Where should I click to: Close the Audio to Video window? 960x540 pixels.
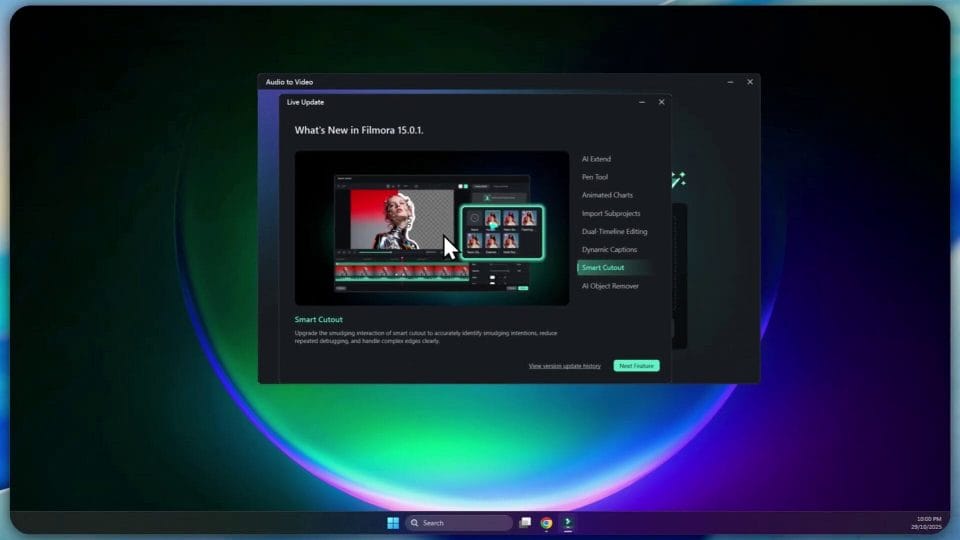[750, 82]
